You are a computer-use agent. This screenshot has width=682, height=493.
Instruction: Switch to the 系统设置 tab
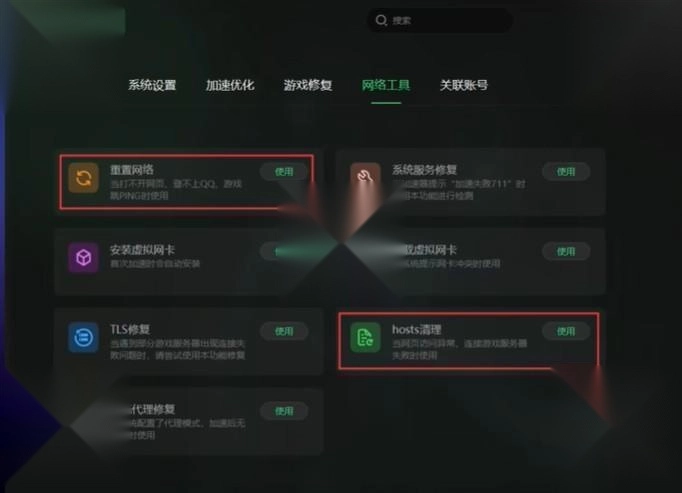click(x=152, y=85)
